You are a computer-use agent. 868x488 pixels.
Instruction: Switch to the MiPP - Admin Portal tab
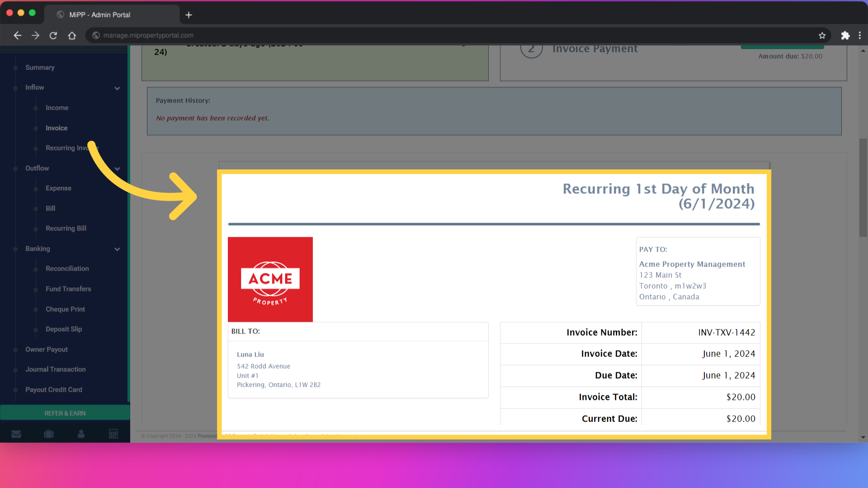99,14
